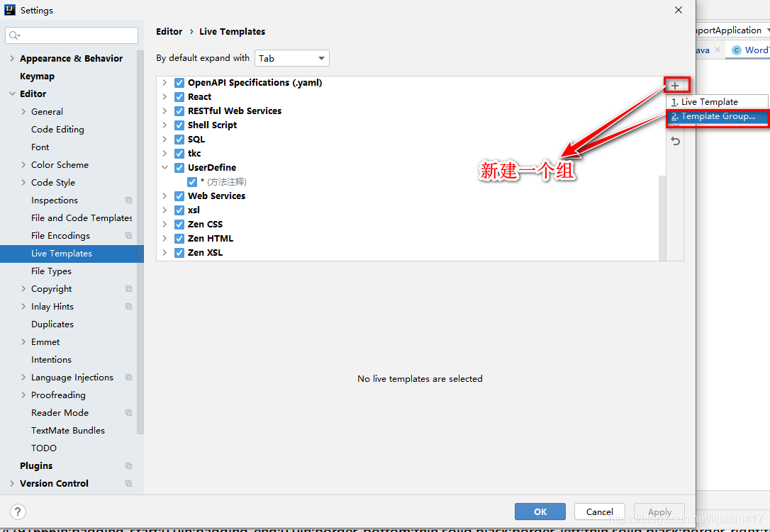Click project-level icon next to Reader Mode

pos(128,413)
